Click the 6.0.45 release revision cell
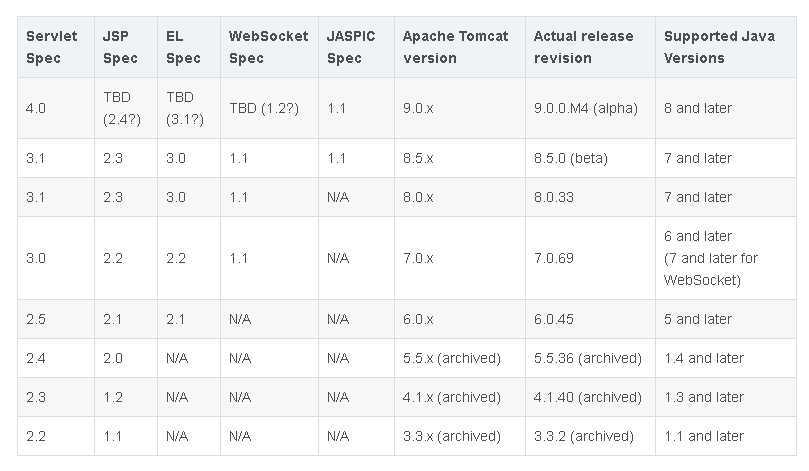This screenshot has height=471, width=809. (x=591, y=319)
